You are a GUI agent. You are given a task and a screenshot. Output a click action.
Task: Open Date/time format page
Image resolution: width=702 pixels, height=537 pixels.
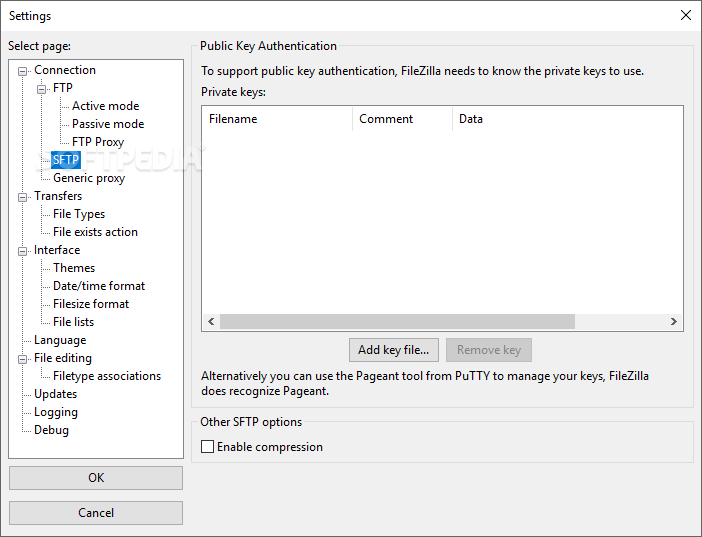(99, 286)
